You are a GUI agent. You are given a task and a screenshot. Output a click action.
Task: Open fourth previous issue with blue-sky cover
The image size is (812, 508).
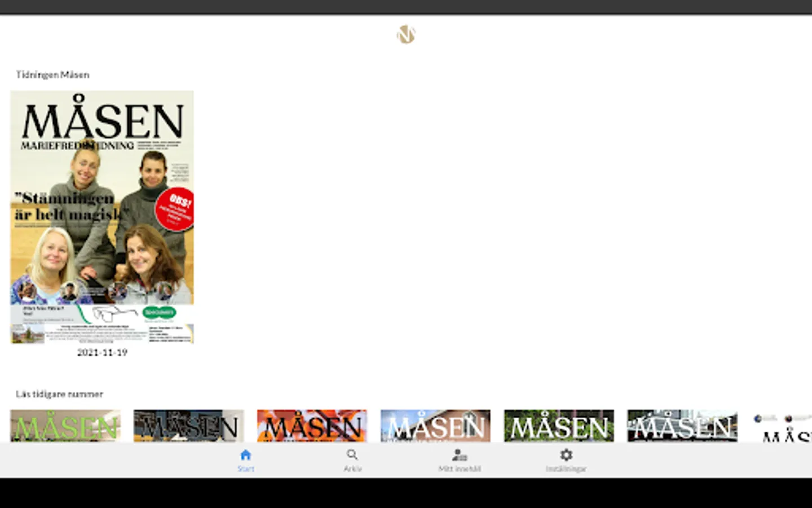click(435, 426)
